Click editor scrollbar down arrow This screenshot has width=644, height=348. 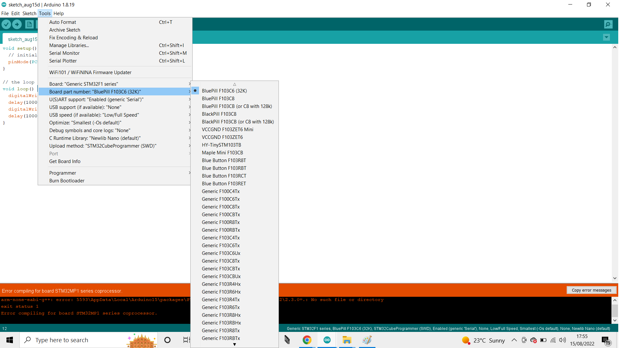[615, 278]
